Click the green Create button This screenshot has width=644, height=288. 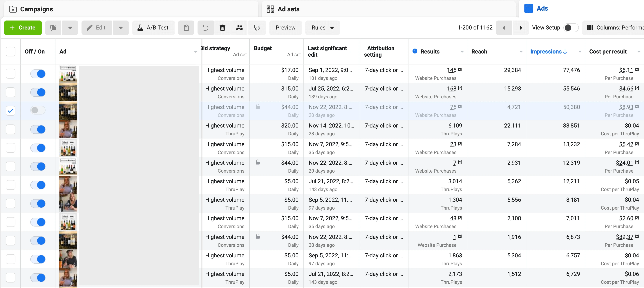pyautogui.click(x=23, y=28)
